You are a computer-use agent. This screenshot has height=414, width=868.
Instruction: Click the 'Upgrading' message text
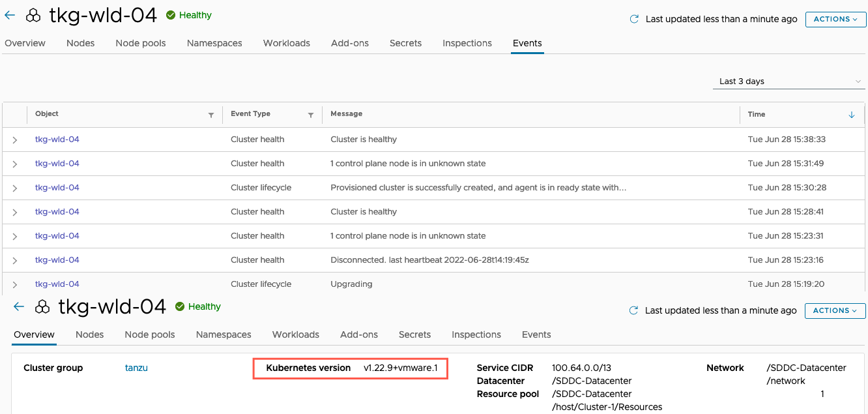point(351,284)
